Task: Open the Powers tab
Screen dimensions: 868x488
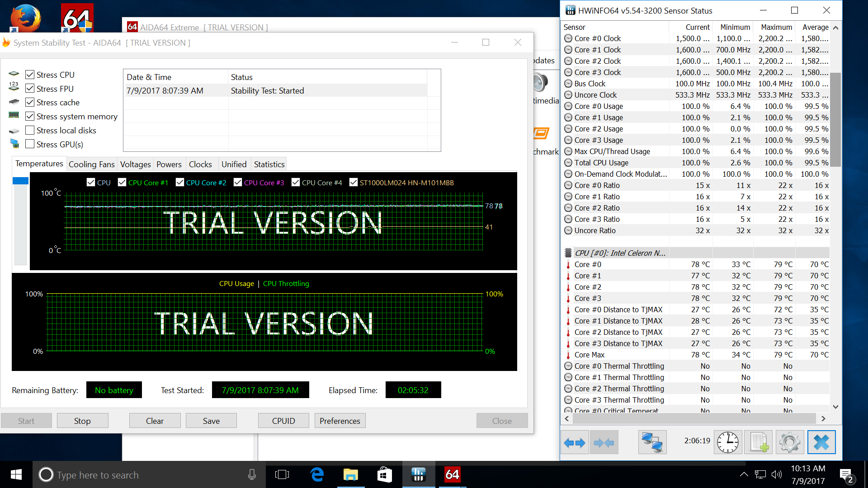Action: (169, 164)
